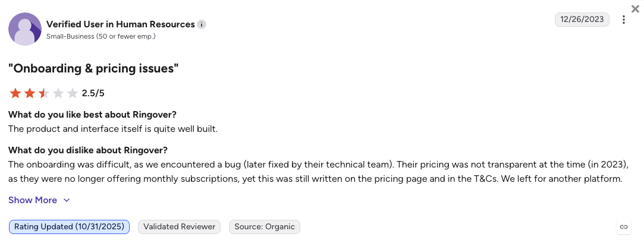Viewport: 644px width, 240px height.
Task: Close the review popup with the X
Action: [635, 9]
